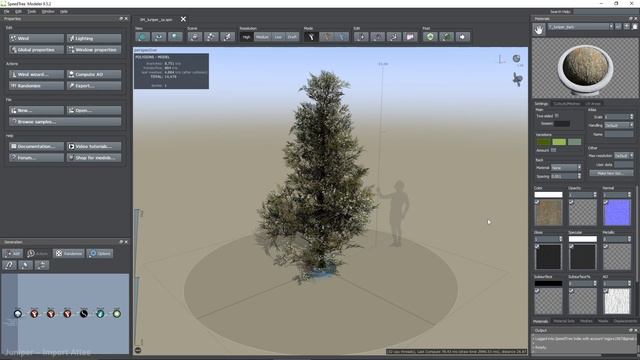Click the Compute AO button
This screenshot has height=360, width=640.
(94, 74)
